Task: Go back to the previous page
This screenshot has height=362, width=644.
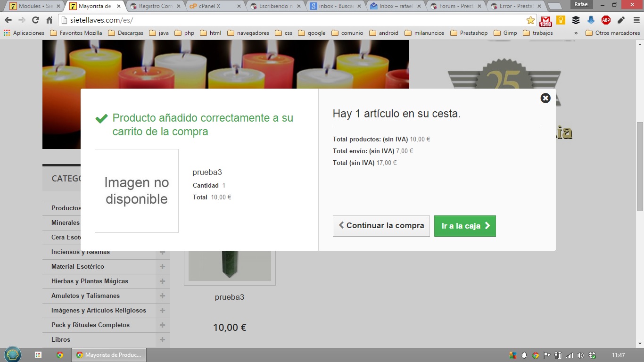Action: (x=8, y=20)
